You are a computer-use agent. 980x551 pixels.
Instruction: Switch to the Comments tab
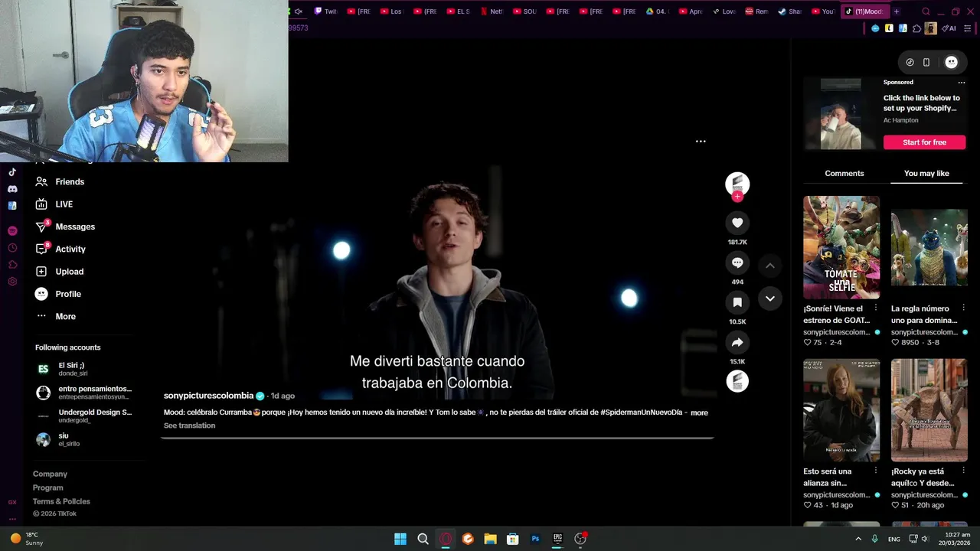tap(844, 174)
